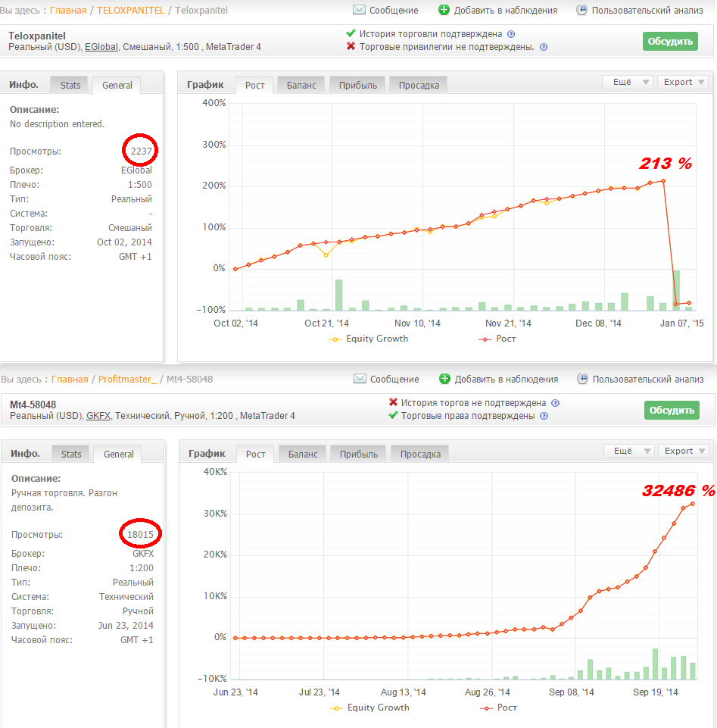Select 'Рост' tab on Teloxpanitel chart
The height and width of the screenshot is (728, 717).
pos(255,85)
